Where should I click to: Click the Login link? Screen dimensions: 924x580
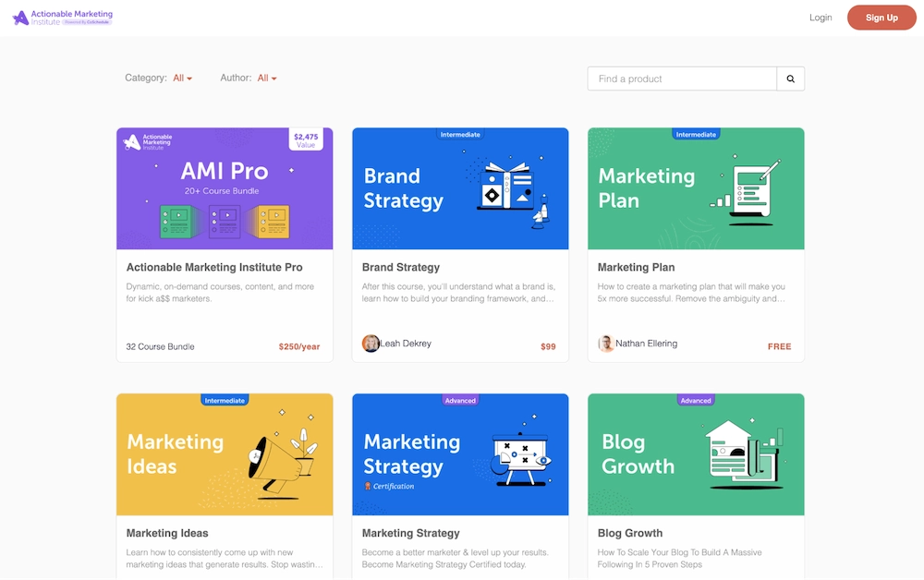click(x=821, y=17)
